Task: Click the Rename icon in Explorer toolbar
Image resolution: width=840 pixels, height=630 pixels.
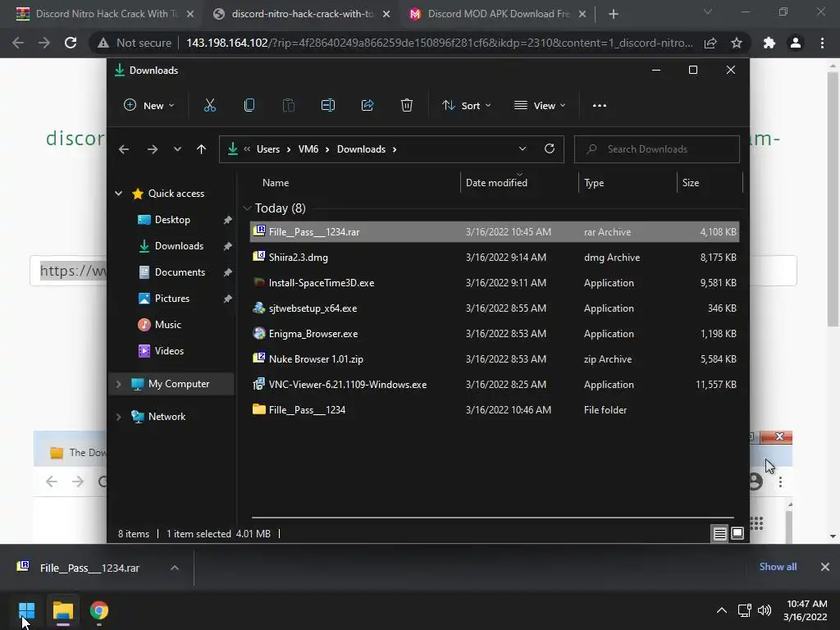Action: (x=328, y=106)
